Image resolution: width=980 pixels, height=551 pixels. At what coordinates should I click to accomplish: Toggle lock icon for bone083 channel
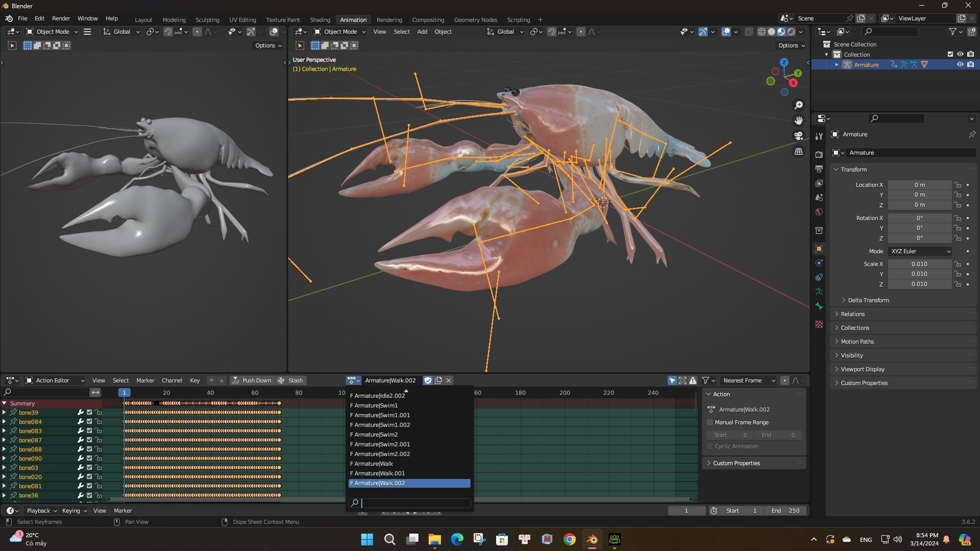pyautogui.click(x=98, y=431)
